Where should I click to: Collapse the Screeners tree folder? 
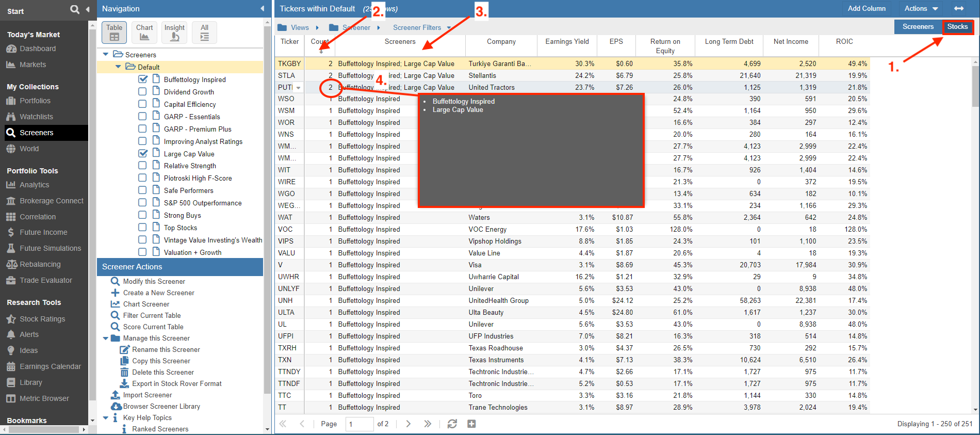pos(106,55)
